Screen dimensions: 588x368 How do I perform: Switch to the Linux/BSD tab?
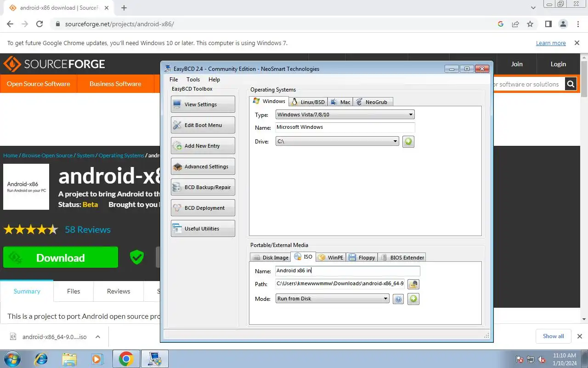308,102
